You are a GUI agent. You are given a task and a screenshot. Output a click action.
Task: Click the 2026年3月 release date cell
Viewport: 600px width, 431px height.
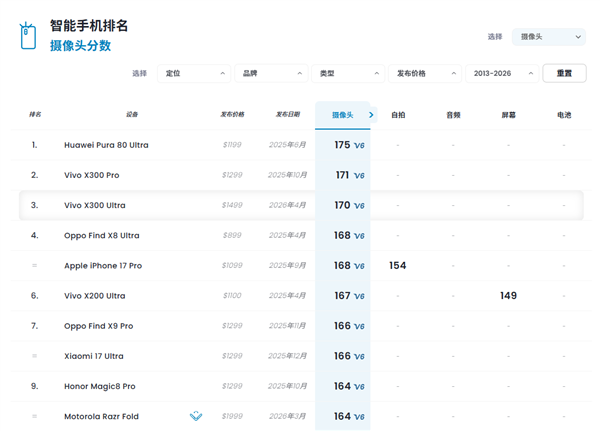point(287,416)
